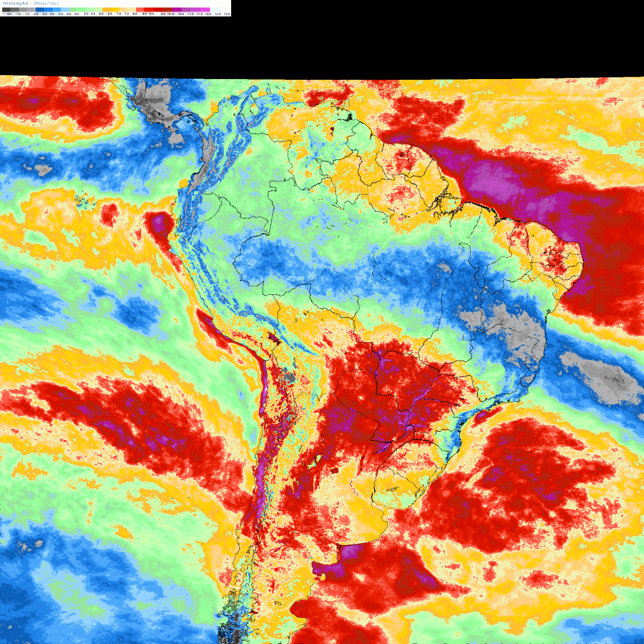
Task: Click the INSOLAÇÃO legend title
Action: [16, 3]
